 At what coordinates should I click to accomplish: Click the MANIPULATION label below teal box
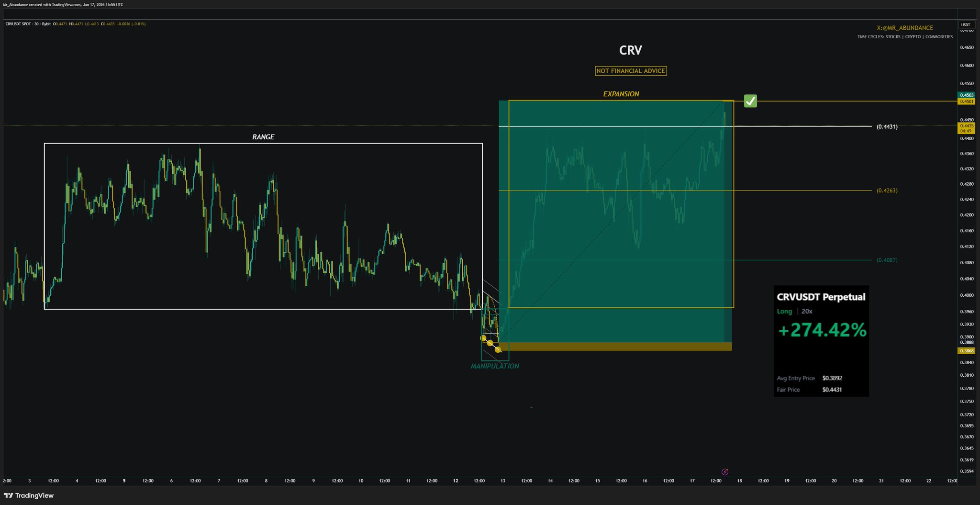(494, 366)
